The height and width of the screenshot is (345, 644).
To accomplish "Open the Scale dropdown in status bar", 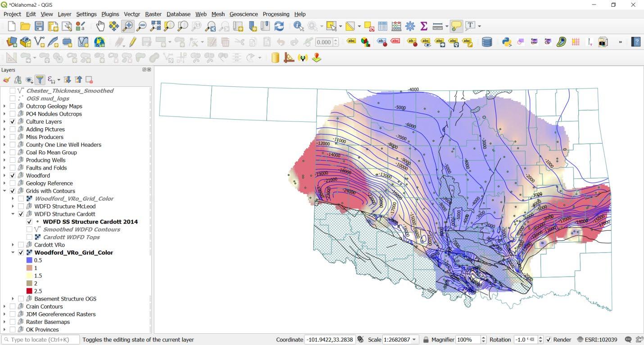I will point(414,340).
